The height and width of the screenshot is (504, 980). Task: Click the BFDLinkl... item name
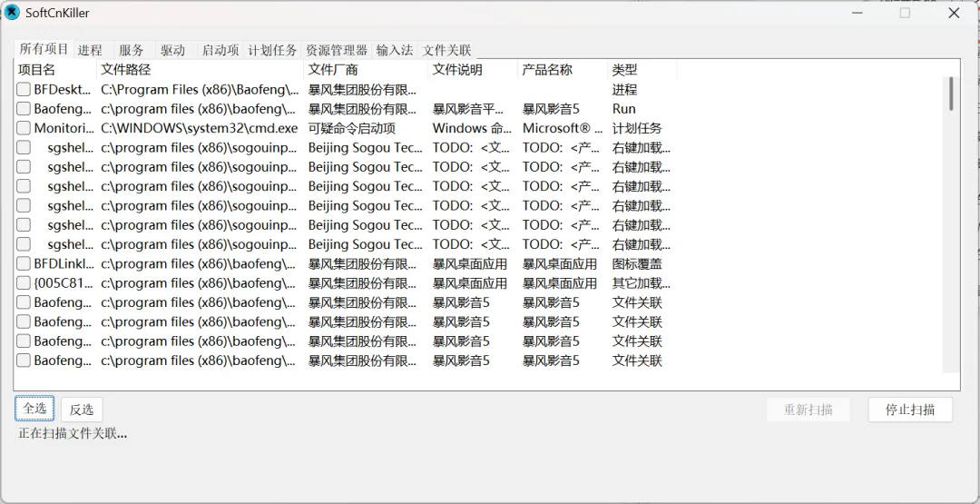coord(64,264)
